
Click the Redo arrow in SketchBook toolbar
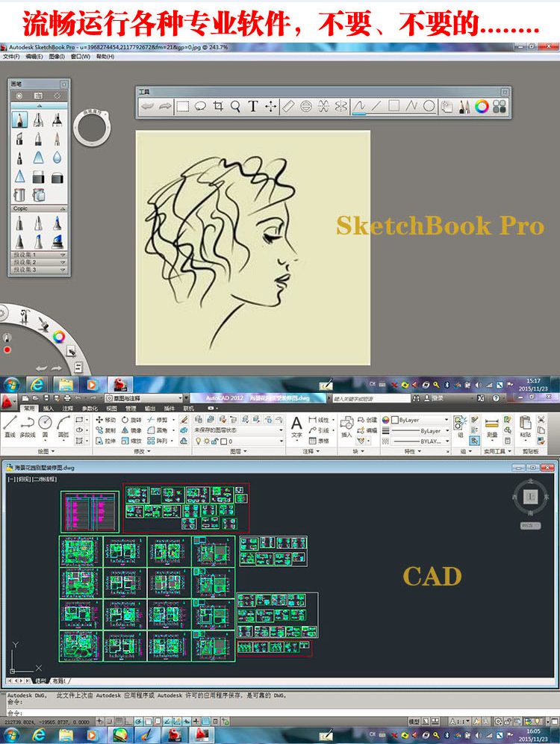click(x=164, y=106)
